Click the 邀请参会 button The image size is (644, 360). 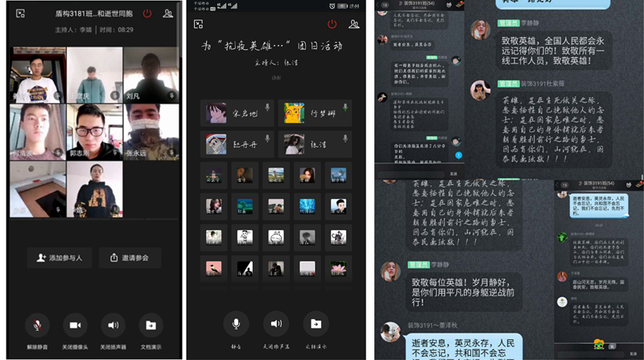[130, 258]
